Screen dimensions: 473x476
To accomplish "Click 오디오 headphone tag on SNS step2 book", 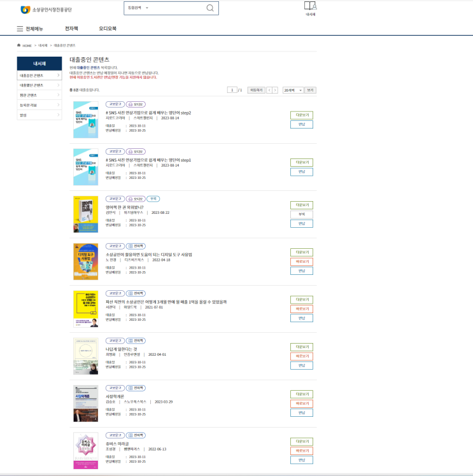I will [x=136, y=104].
